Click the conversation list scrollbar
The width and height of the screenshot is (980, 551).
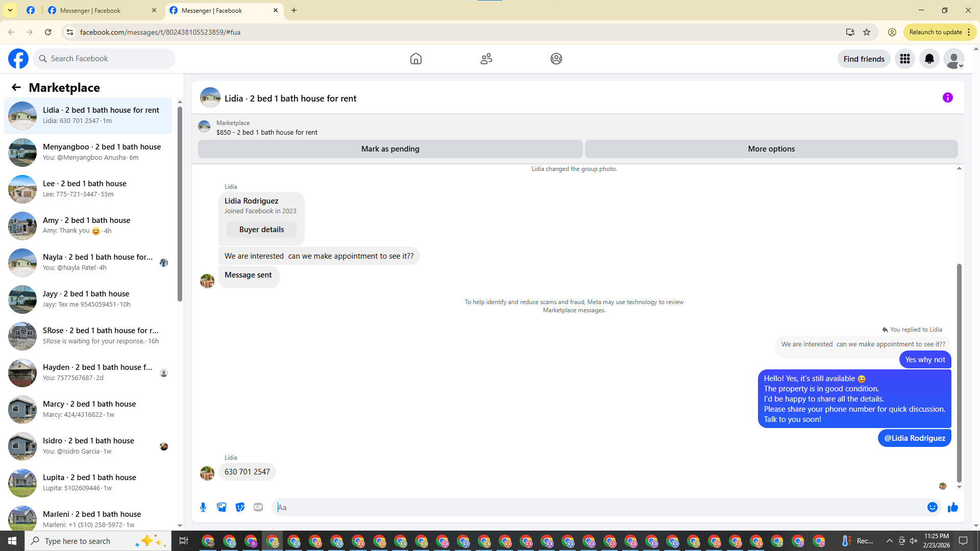180,204
